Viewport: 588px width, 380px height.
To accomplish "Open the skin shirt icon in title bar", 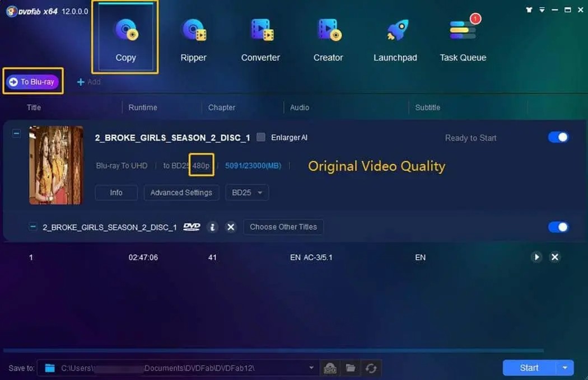I will (x=529, y=10).
